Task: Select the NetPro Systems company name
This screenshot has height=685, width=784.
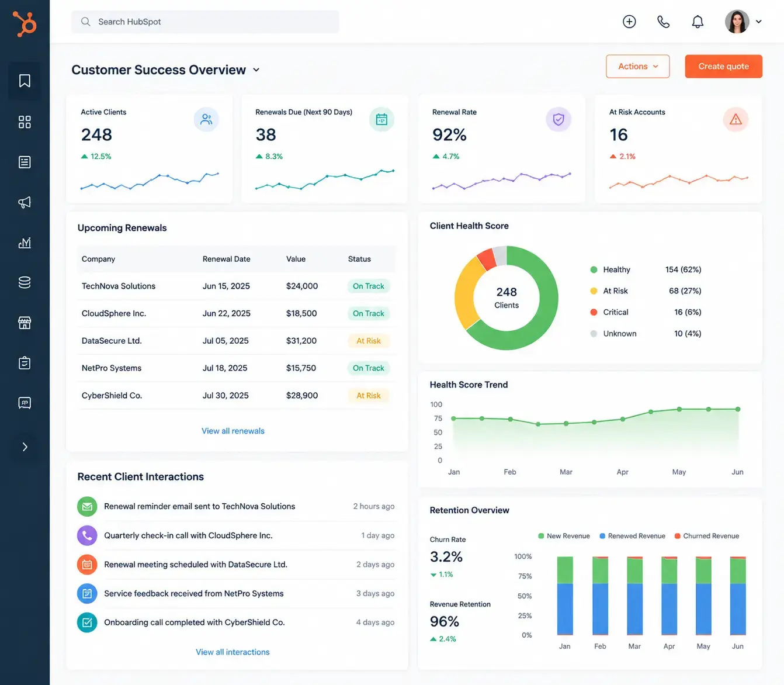Action: (x=112, y=368)
